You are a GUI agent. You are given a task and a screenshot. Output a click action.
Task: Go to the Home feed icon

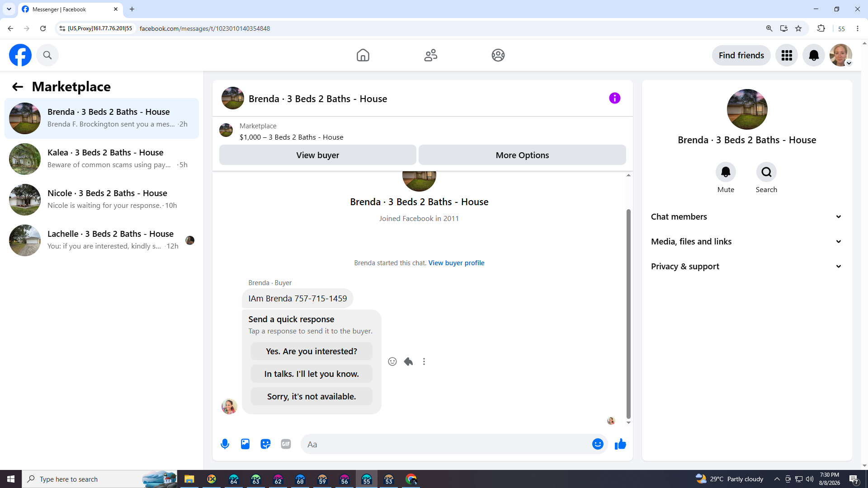click(363, 55)
